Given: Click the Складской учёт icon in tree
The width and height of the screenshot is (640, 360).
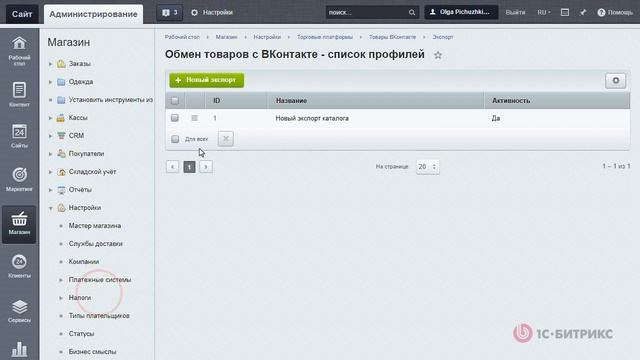Looking at the screenshot, I should tap(61, 172).
